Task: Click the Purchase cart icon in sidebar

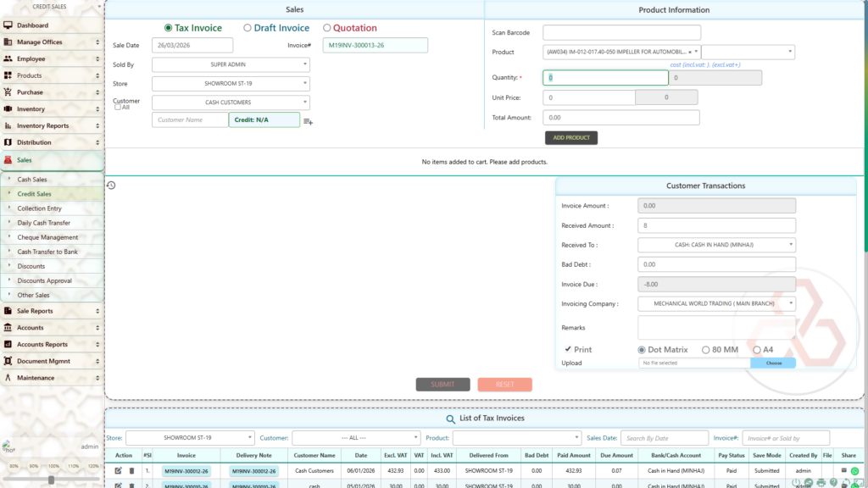Action: [8, 92]
